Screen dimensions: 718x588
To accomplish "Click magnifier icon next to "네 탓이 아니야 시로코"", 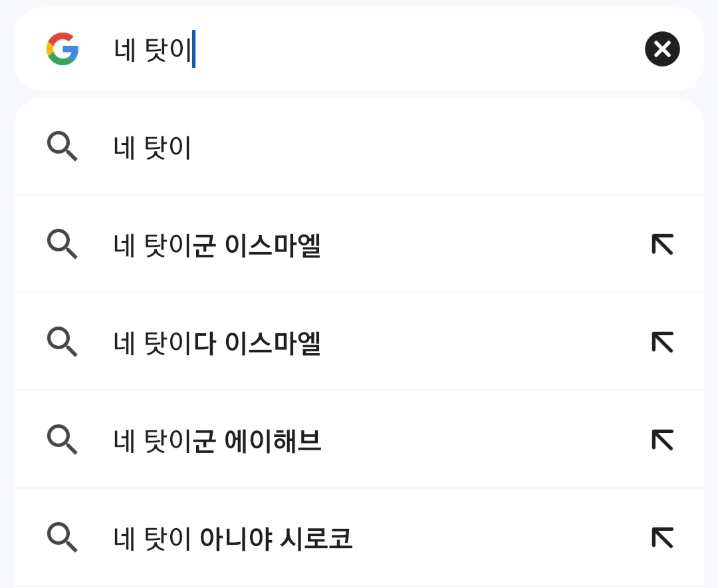I will 62,537.
